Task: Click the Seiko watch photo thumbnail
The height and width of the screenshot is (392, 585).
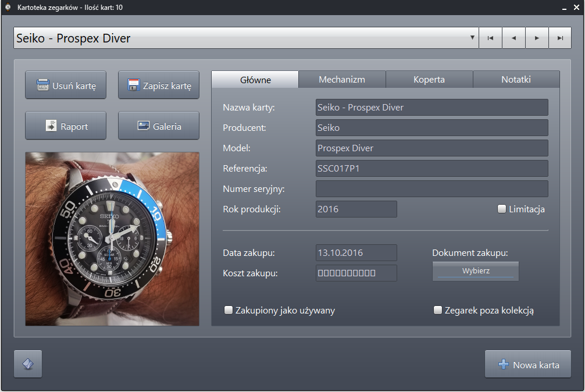Action: pyautogui.click(x=112, y=238)
